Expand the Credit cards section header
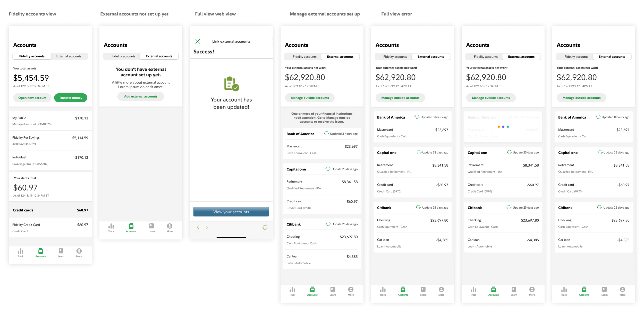The image size is (644, 314). [x=50, y=210]
